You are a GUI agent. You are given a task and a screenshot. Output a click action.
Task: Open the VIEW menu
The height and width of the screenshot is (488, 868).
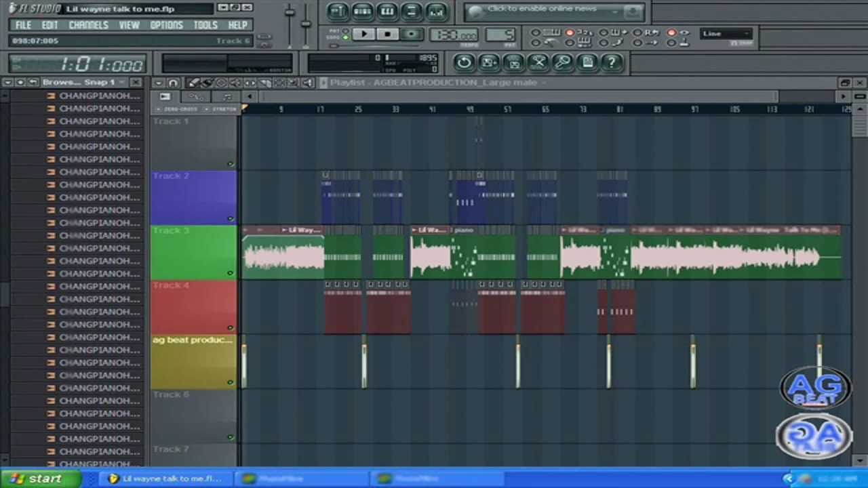pos(129,25)
